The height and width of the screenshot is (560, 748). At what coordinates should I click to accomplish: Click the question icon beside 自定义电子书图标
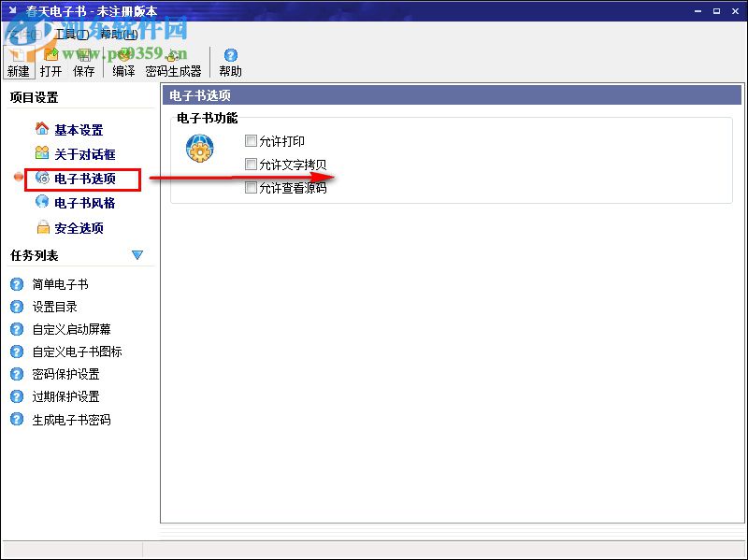17,352
